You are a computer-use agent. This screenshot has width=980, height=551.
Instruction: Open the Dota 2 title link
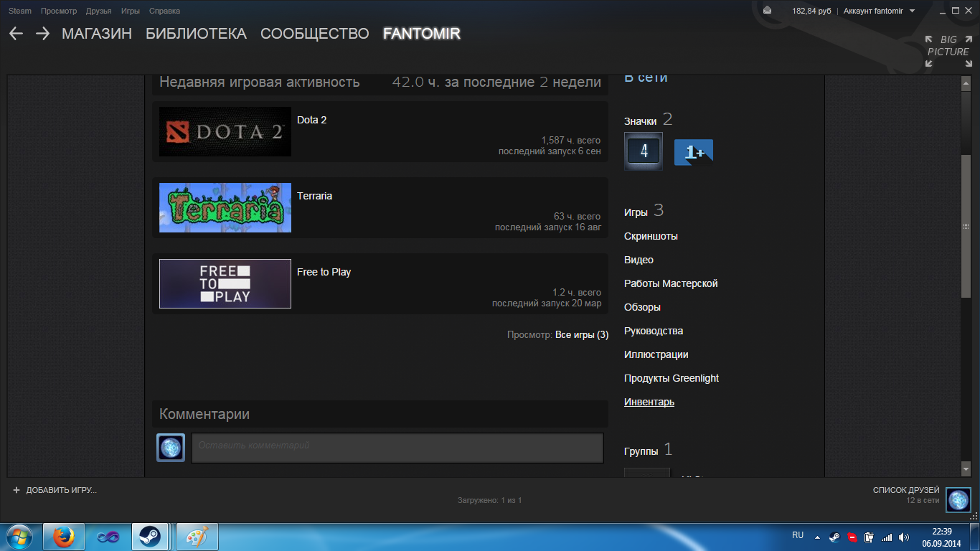coord(312,120)
